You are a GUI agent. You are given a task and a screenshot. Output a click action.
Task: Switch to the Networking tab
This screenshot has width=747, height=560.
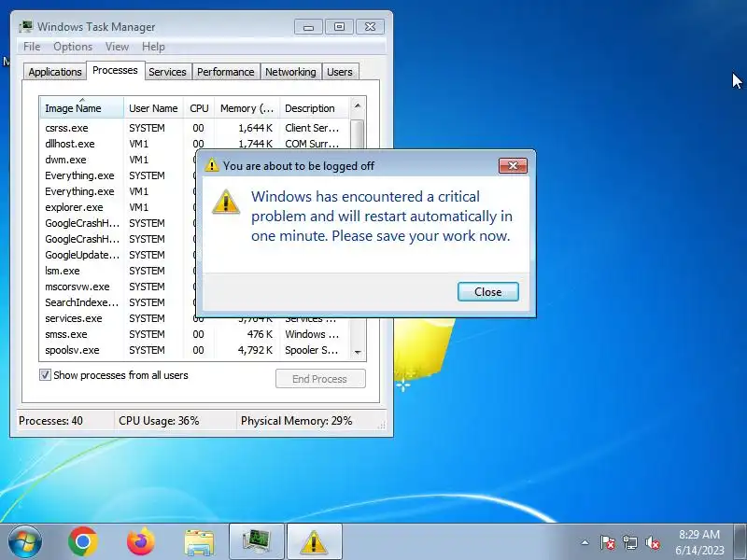(290, 72)
